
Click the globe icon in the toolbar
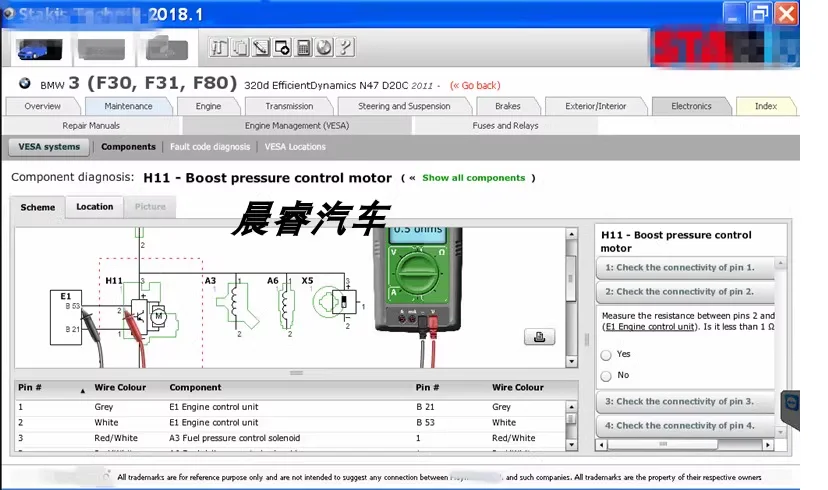324,47
